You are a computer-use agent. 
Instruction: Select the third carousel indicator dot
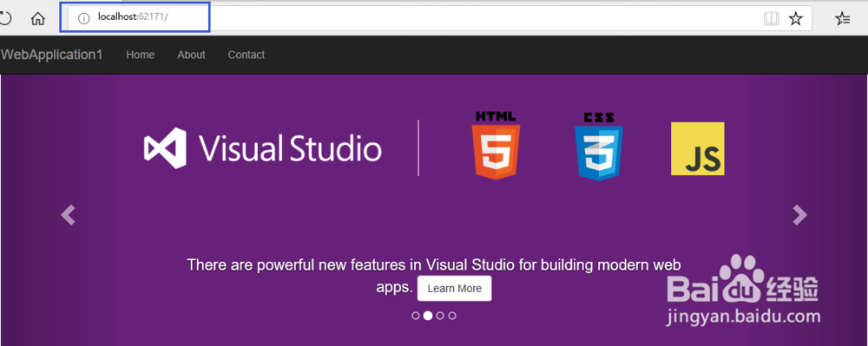[x=440, y=316]
